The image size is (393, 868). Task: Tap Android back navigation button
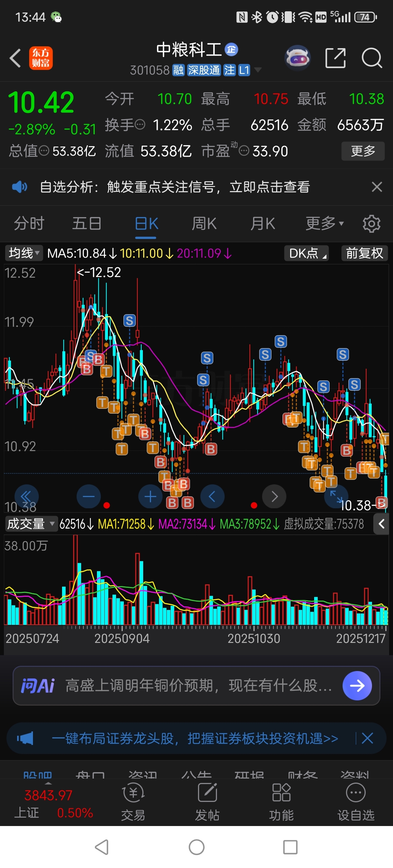(x=102, y=847)
